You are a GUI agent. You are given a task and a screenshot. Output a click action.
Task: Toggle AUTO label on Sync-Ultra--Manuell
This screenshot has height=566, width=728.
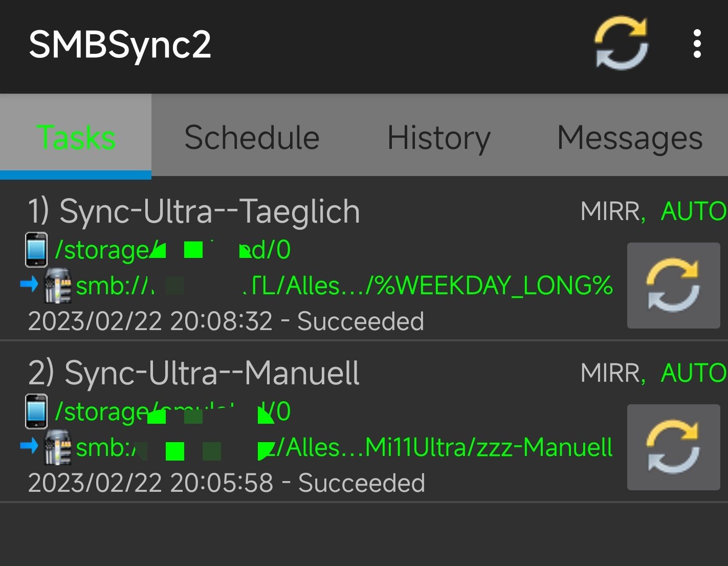pyautogui.click(x=693, y=373)
